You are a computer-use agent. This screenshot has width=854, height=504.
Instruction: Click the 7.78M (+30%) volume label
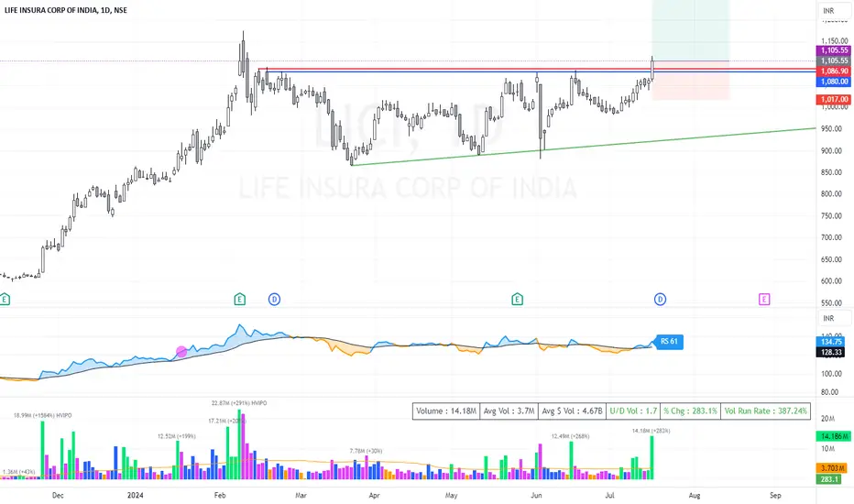tap(366, 451)
